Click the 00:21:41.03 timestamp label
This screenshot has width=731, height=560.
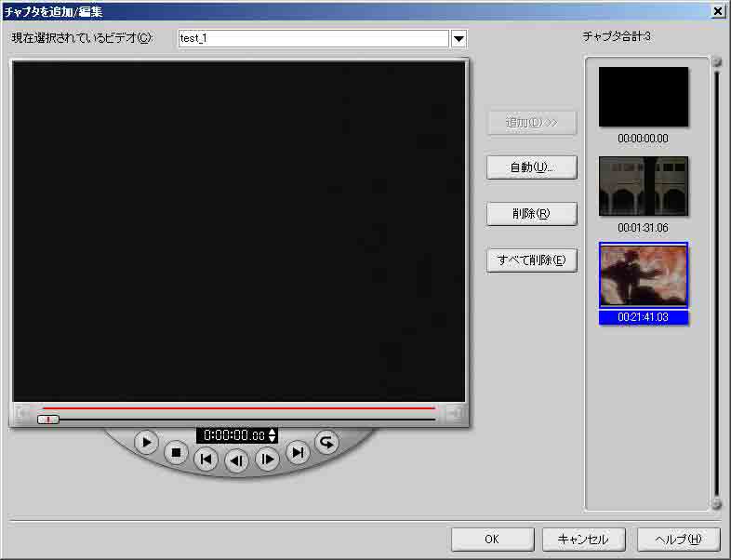point(644,317)
